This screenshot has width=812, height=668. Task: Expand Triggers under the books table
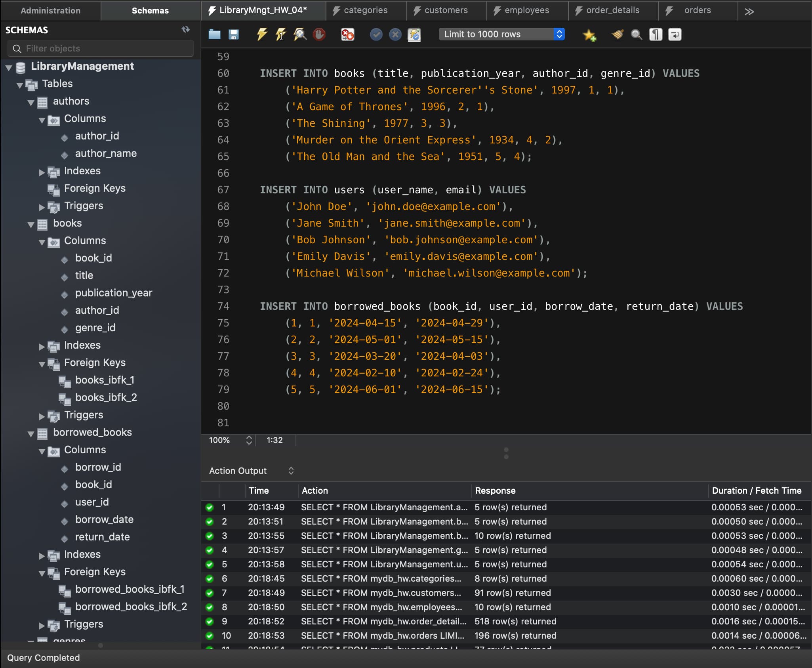(x=42, y=416)
